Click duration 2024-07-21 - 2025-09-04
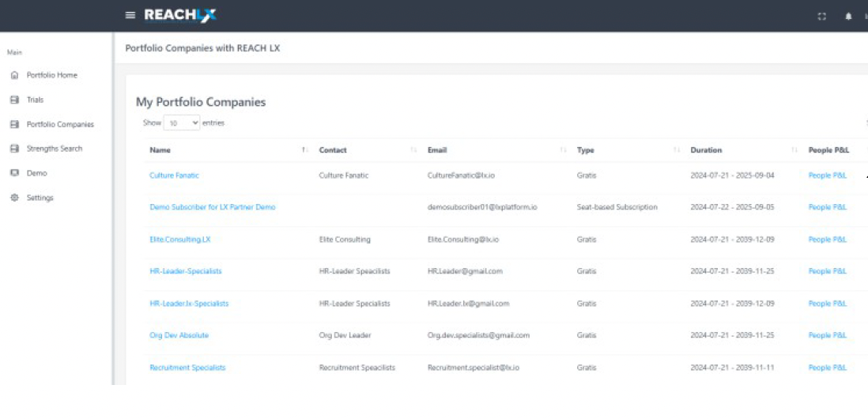This screenshot has height=419, width=868. (x=732, y=176)
